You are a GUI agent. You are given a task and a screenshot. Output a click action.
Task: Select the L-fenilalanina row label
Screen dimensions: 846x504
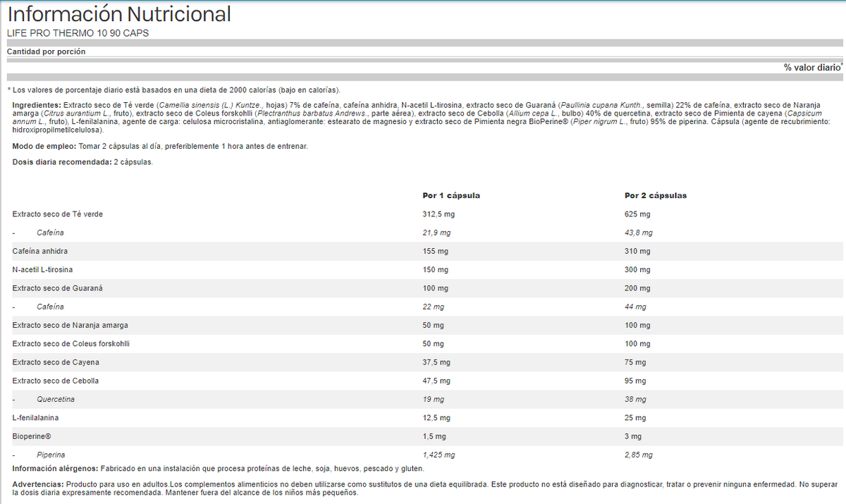coord(36,418)
